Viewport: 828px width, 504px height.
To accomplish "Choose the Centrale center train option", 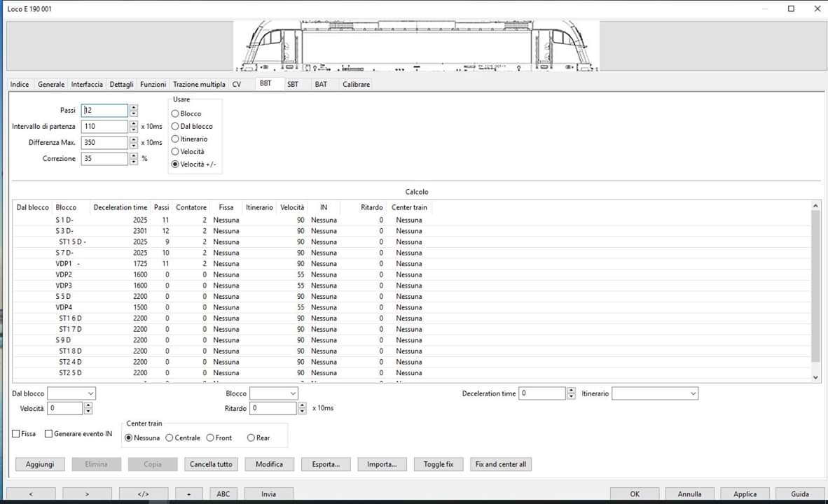I will coord(170,438).
